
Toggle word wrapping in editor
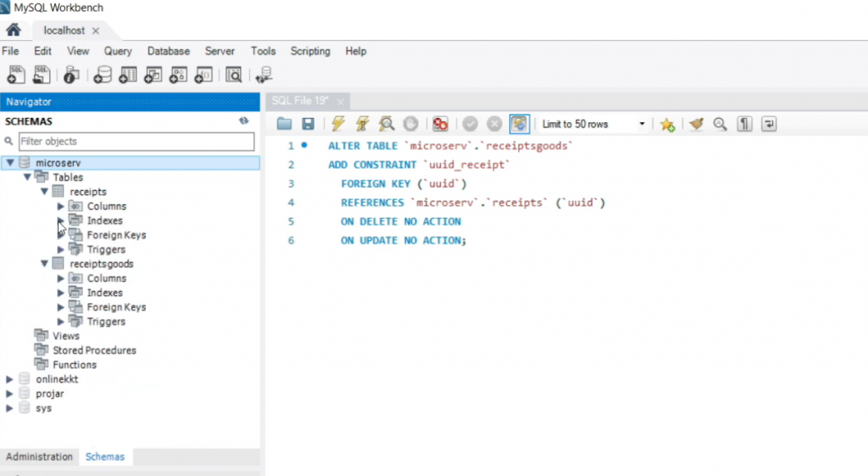[x=769, y=124]
